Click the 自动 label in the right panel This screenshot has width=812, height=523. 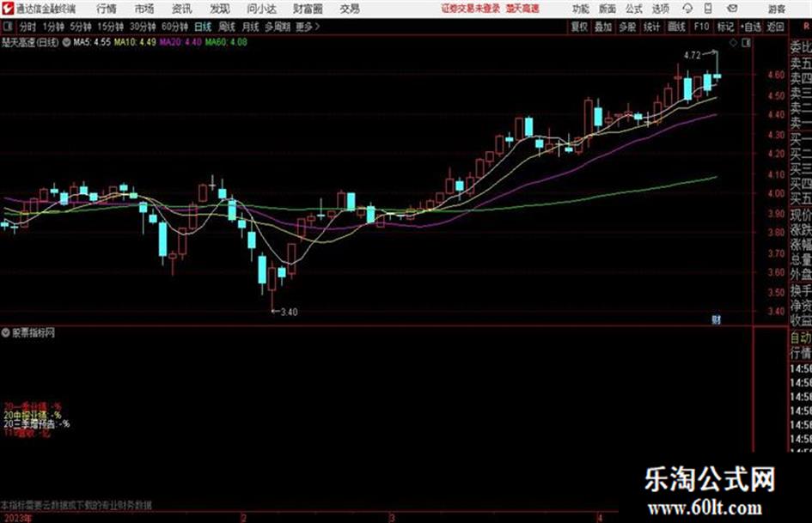801,338
